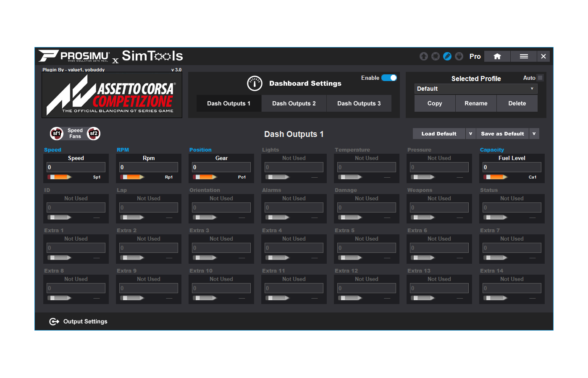
Task: Switch to the Dash Outputs 1 tab
Action: [229, 103]
